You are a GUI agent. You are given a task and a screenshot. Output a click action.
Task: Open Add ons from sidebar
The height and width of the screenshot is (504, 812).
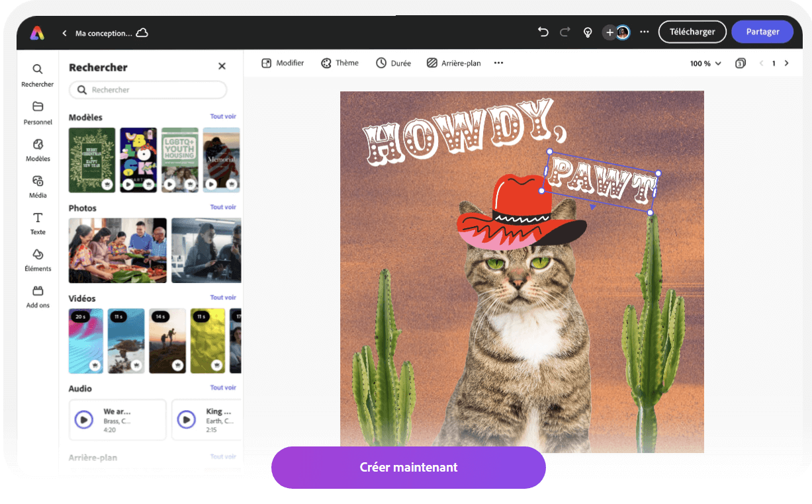coord(38,296)
